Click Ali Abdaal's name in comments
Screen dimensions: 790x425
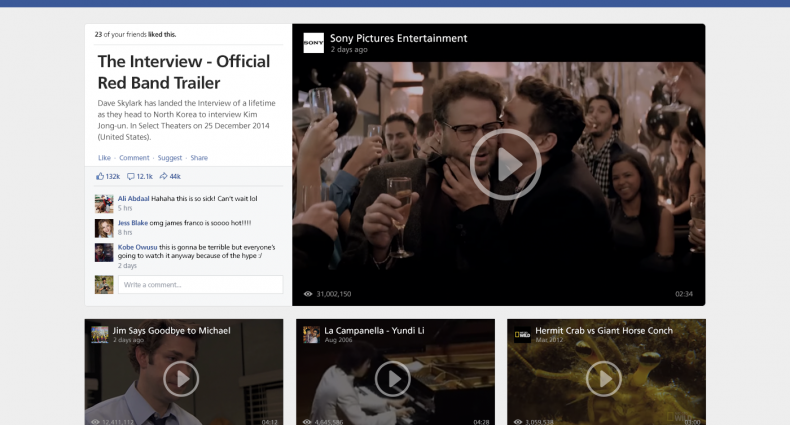pyautogui.click(x=134, y=198)
